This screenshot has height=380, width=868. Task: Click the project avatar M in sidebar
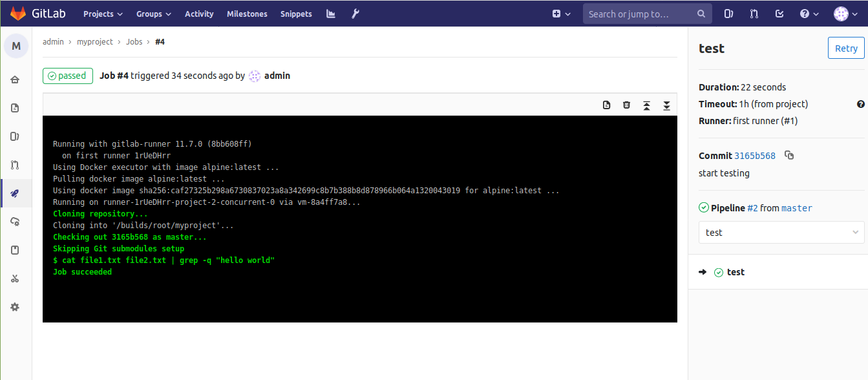(x=16, y=46)
